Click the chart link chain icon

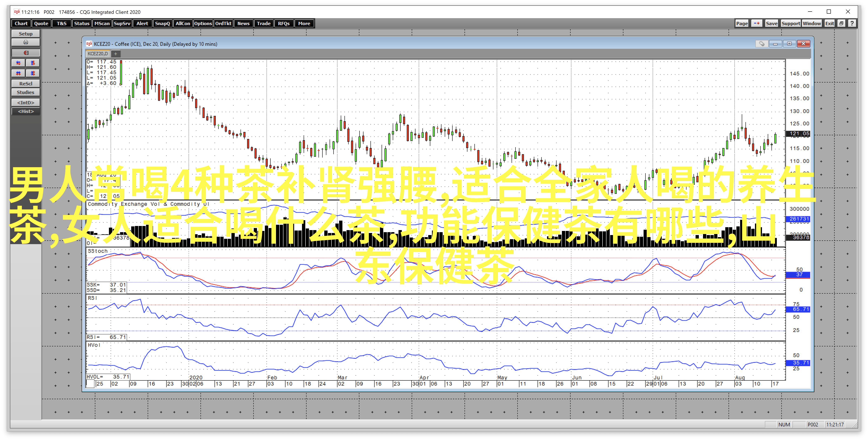[x=762, y=44]
